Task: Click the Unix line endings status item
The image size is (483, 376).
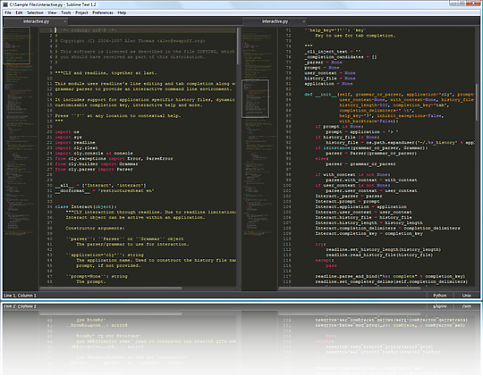Action: [x=466, y=295]
